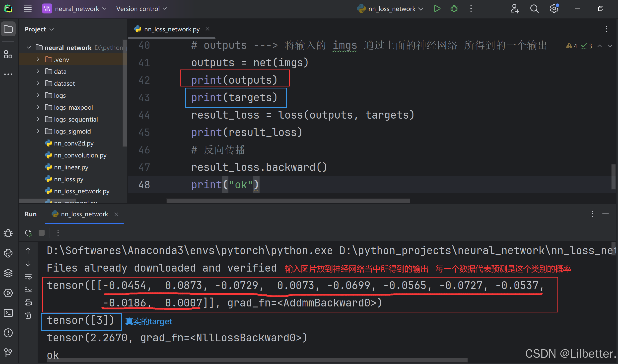Run the nn_loss_network configuration

437,9
